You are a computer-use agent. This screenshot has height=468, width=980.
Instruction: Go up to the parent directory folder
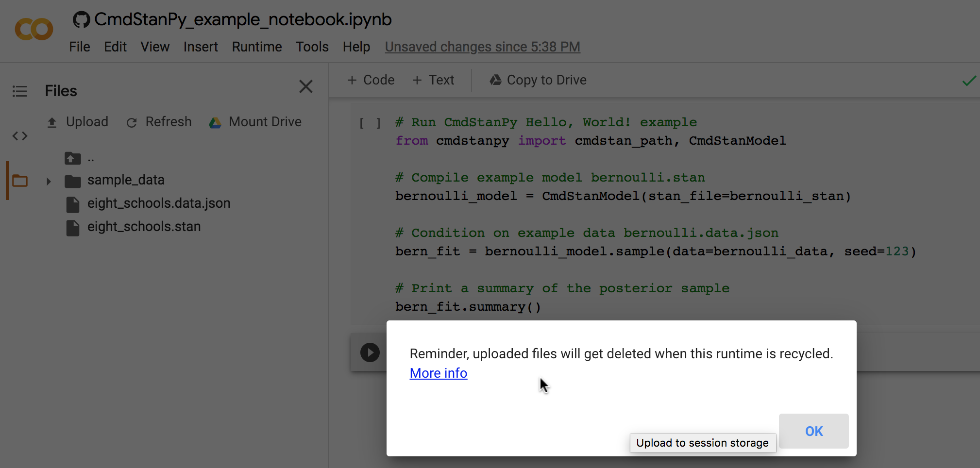coord(73,158)
